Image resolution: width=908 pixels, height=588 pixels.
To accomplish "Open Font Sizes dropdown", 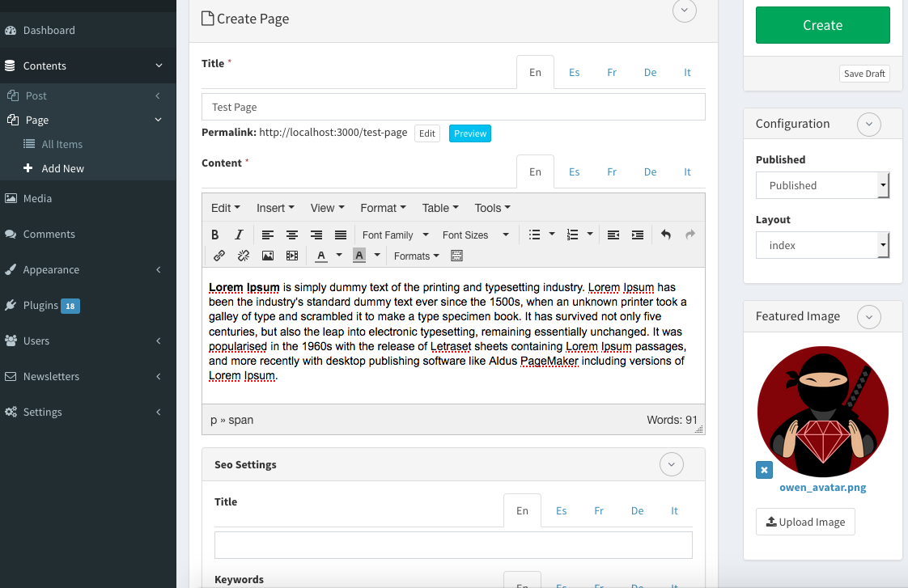I will tap(475, 235).
